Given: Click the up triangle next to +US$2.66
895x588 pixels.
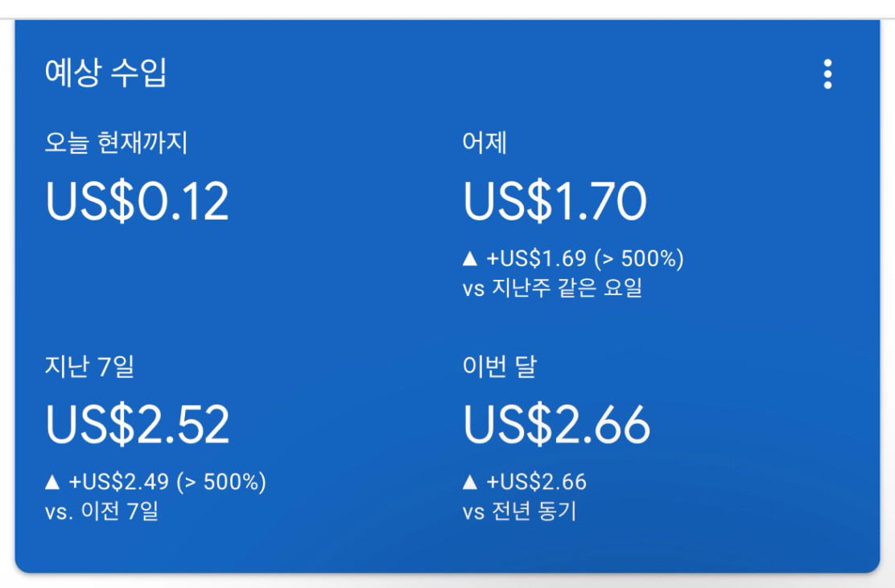Looking at the screenshot, I should point(471,483).
